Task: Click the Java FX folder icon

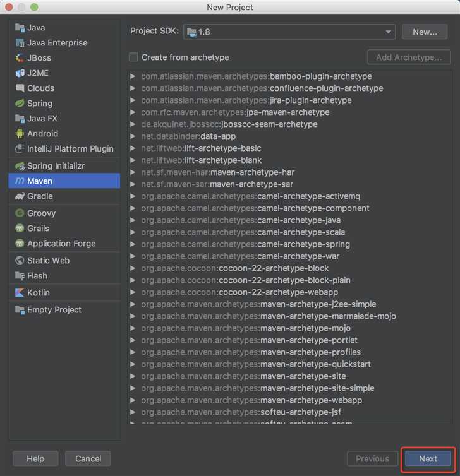Action: click(x=20, y=119)
